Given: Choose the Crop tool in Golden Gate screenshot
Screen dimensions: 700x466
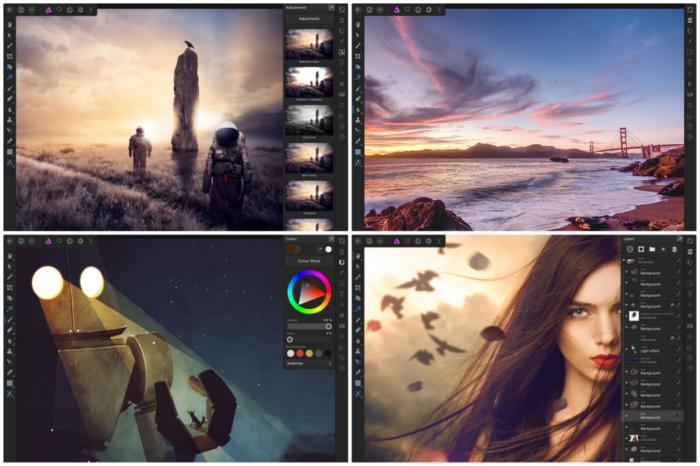Looking at the screenshot, I should [358, 57].
